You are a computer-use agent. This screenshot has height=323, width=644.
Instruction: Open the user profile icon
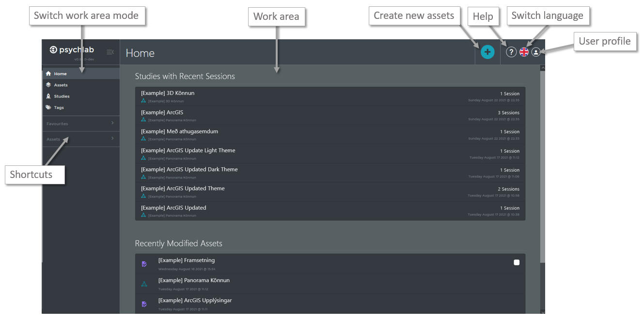pyautogui.click(x=536, y=52)
